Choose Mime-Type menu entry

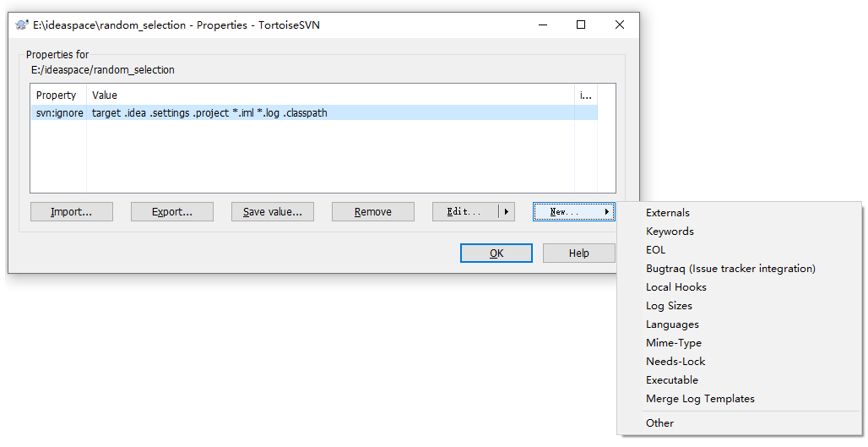(x=740, y=343)
